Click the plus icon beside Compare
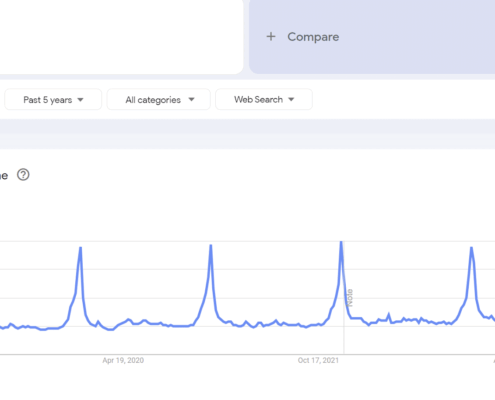Screen dimensions: 495x400 coord(271,37)
